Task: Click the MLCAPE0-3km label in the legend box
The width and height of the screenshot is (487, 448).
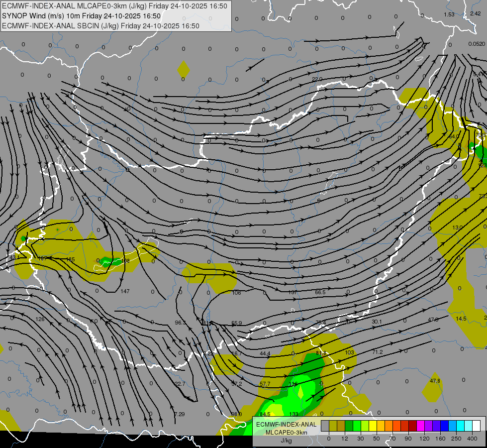Action: tap(286, 433)
